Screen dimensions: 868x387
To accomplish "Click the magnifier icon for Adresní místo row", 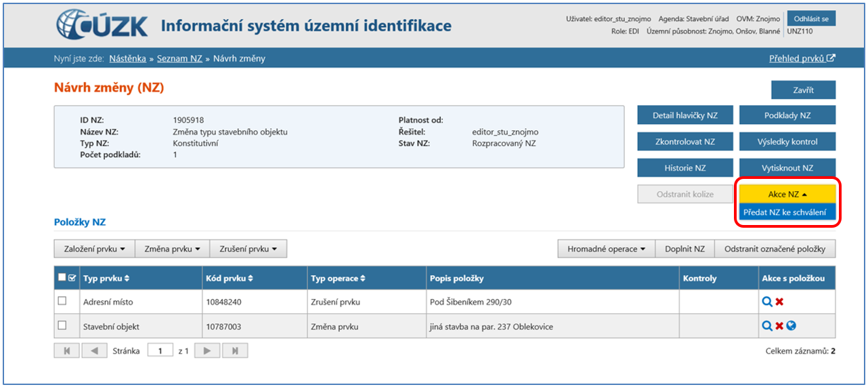I will click(766, 302).
